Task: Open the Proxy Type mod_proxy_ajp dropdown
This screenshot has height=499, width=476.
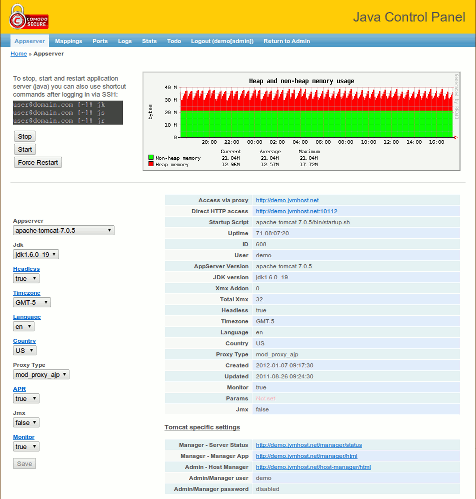Action: tap(41, 374)
